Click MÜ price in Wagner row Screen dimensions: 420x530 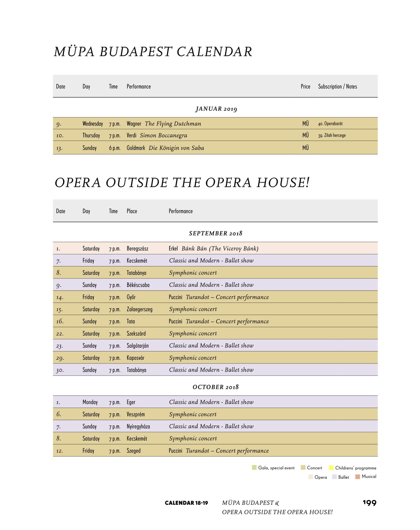pos(305,124)
